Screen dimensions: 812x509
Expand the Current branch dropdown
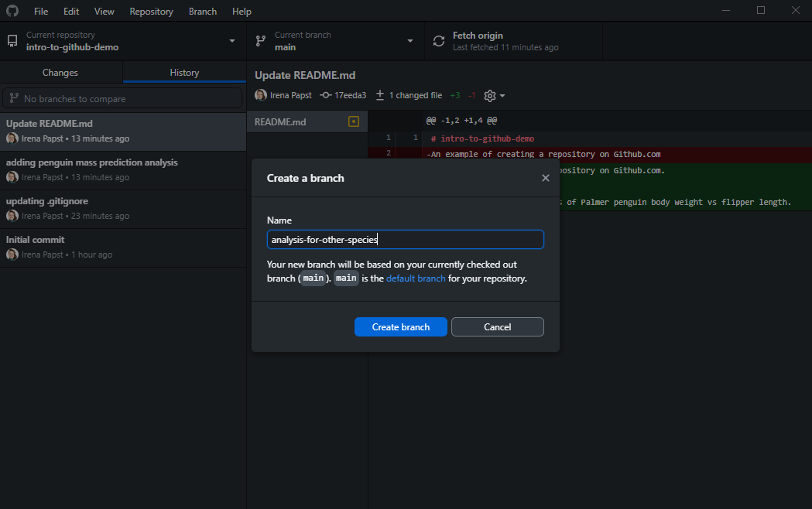point(410,41)
